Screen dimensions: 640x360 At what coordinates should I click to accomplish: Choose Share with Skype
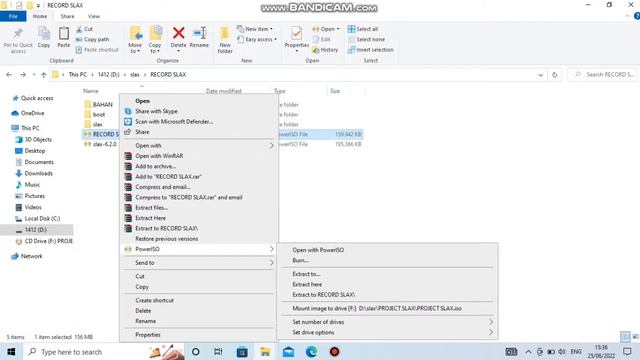tap(198, 111)
